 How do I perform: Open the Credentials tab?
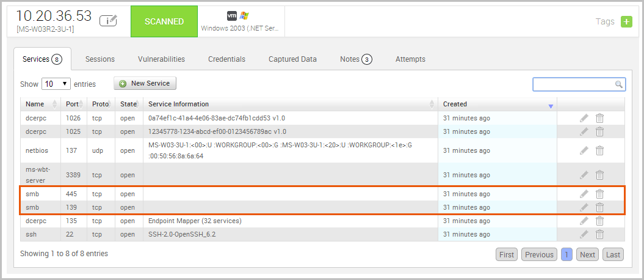click(226, 59)
